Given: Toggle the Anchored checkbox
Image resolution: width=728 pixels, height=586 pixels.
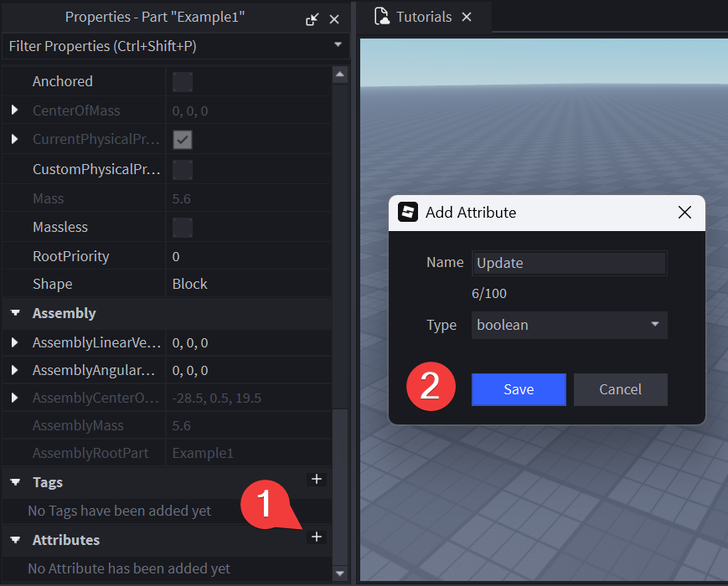Looking at the screenshot, I should [182, 82].
